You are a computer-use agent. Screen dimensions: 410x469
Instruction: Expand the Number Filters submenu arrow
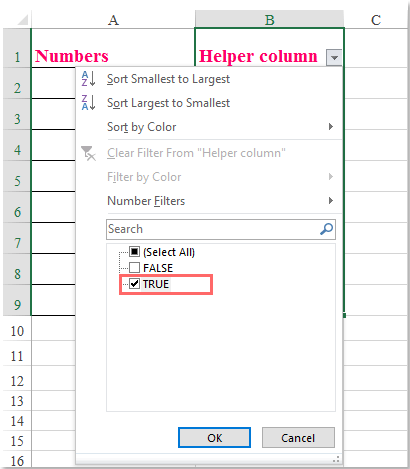point(331,201)
